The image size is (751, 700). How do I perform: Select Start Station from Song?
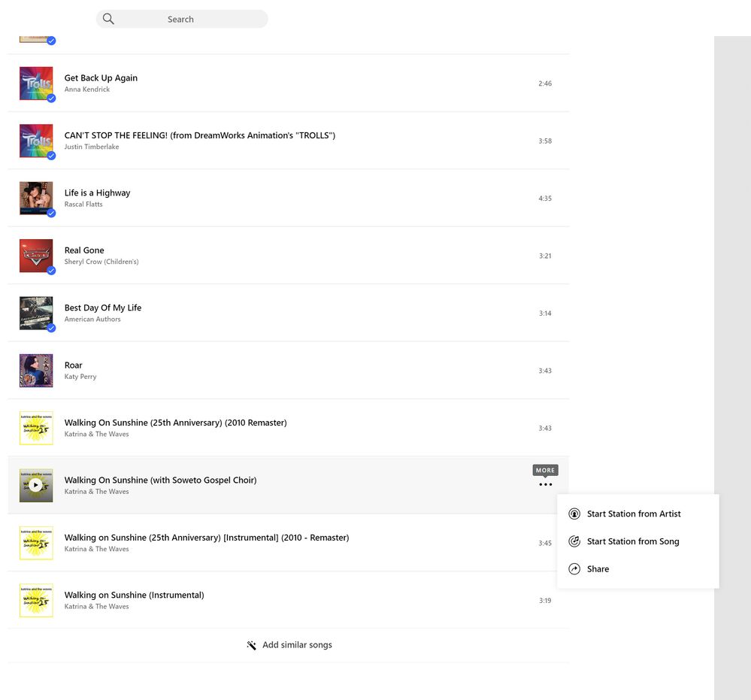point(632,541)
